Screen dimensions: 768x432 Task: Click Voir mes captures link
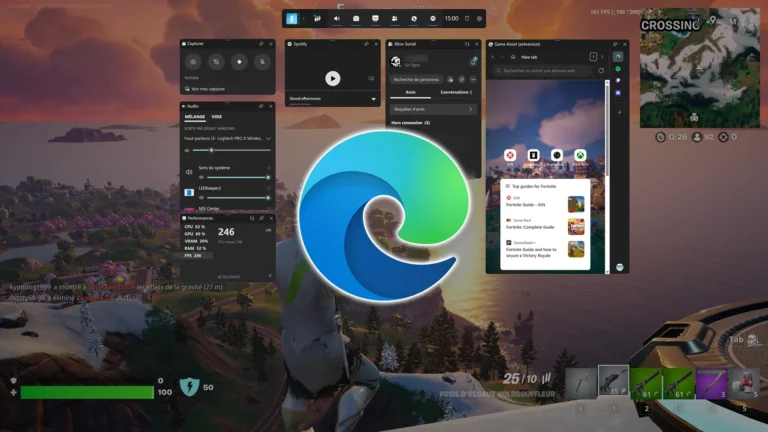[206, 89]
